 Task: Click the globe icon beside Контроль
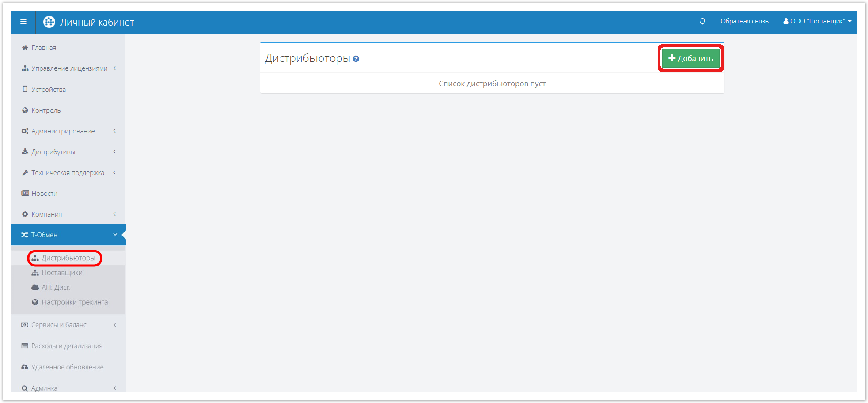tap(25, 110)
